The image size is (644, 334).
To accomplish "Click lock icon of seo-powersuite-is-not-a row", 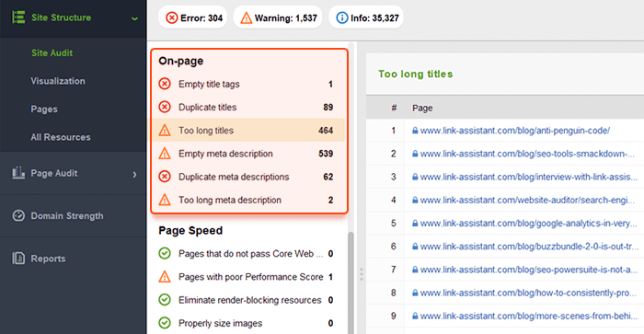I will [415, 270].
